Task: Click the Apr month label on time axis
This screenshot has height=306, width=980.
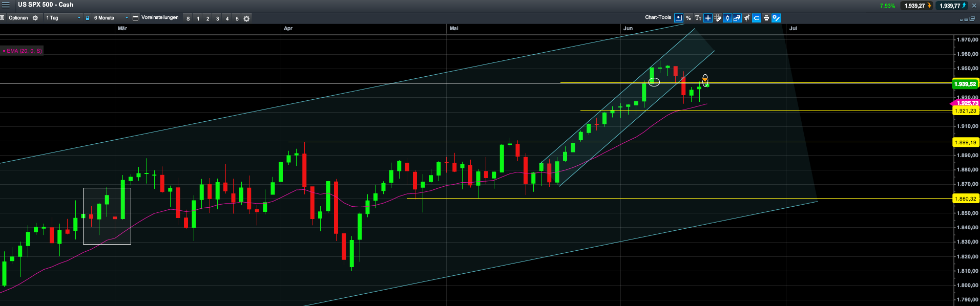Action: coord(288,29)
